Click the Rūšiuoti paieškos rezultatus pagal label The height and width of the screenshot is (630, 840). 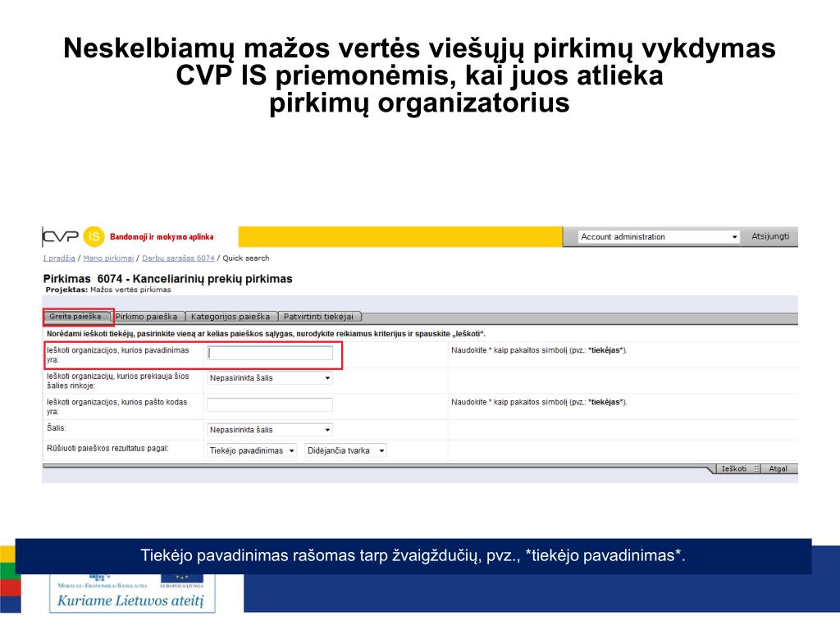coord(107,449)
